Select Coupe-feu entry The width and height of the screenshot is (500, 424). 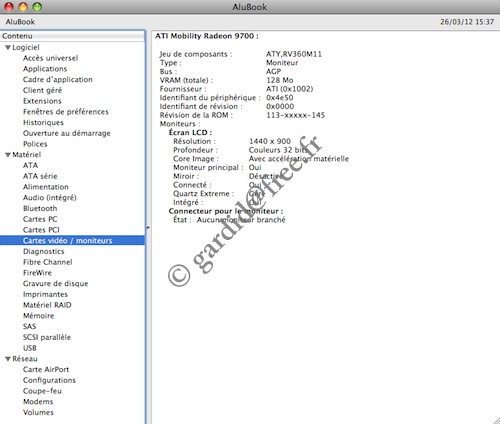[42, 391]
